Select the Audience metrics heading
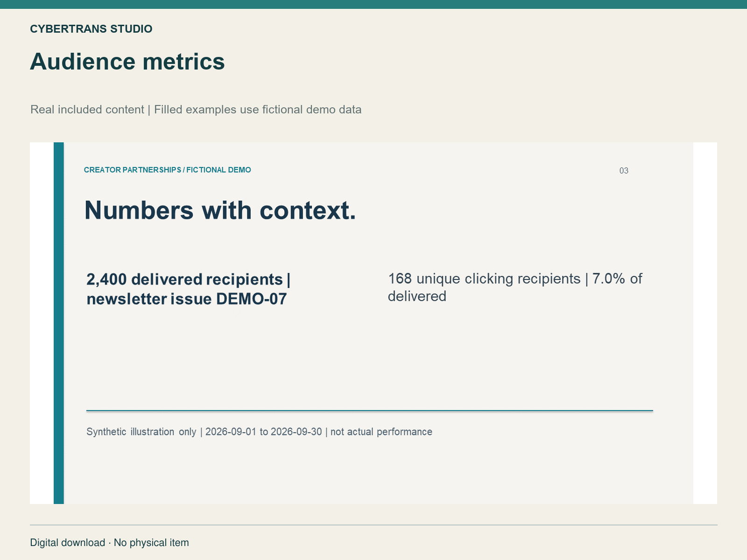This screenshot has height=560, width=747. [x=127, y=62]
